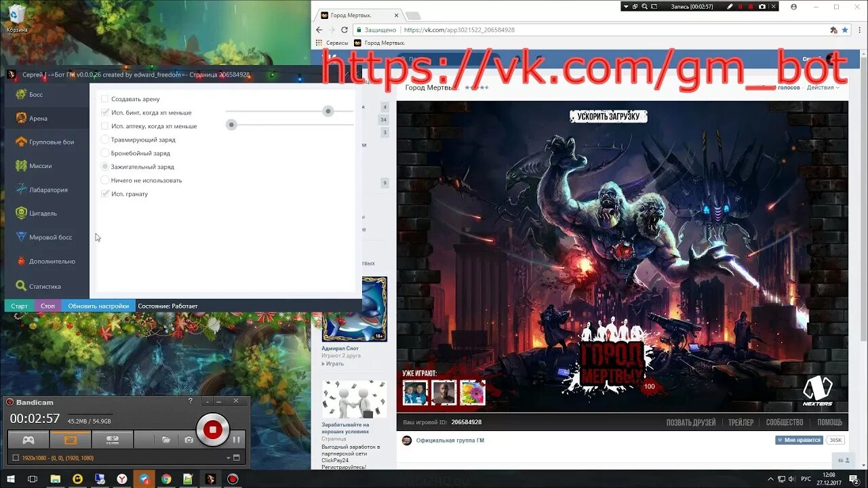Open the Дополнительно section

pyautogui.click(x=46, y=261)
